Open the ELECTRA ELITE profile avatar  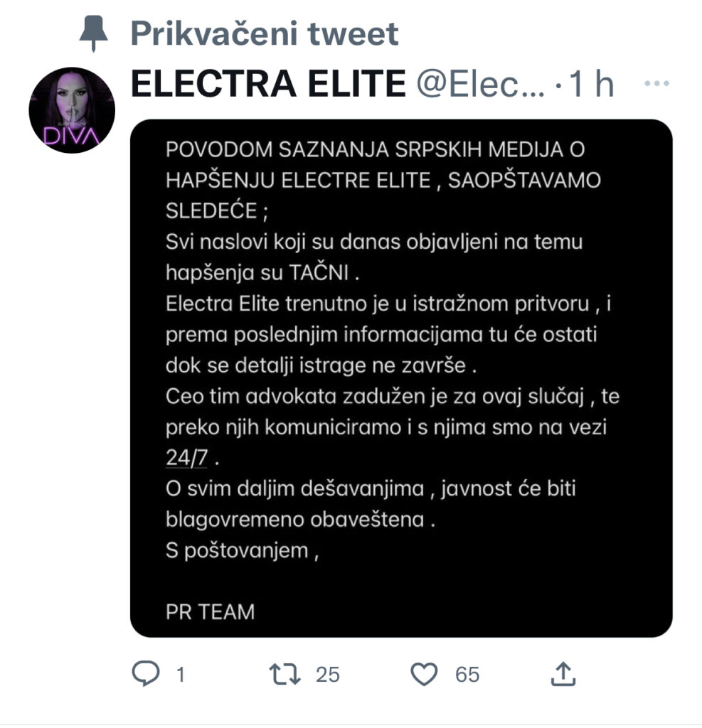72,110
